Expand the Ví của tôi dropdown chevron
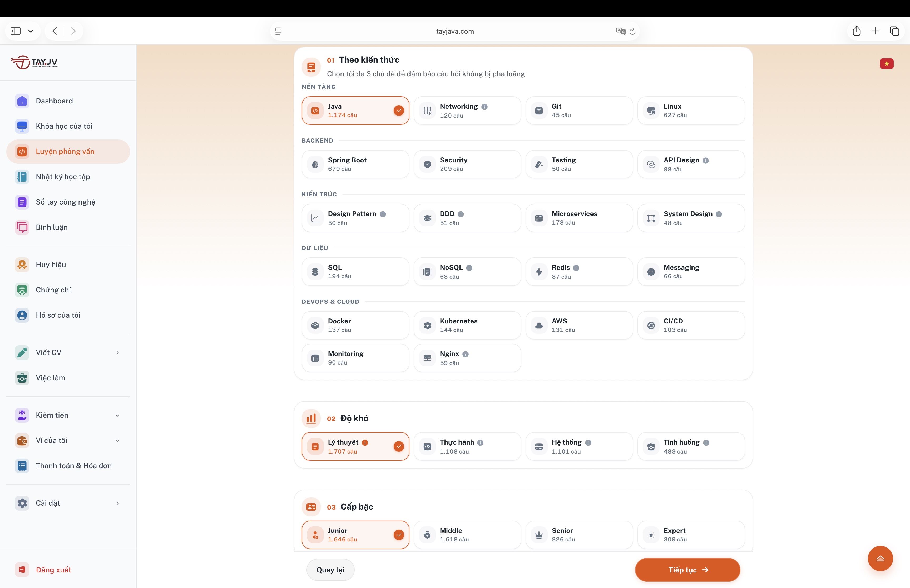Viewport: 910px width, 588px height. [118, 440]
